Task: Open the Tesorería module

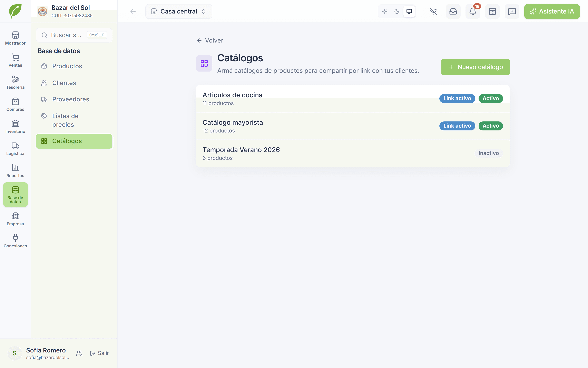Action: point(15,83)
